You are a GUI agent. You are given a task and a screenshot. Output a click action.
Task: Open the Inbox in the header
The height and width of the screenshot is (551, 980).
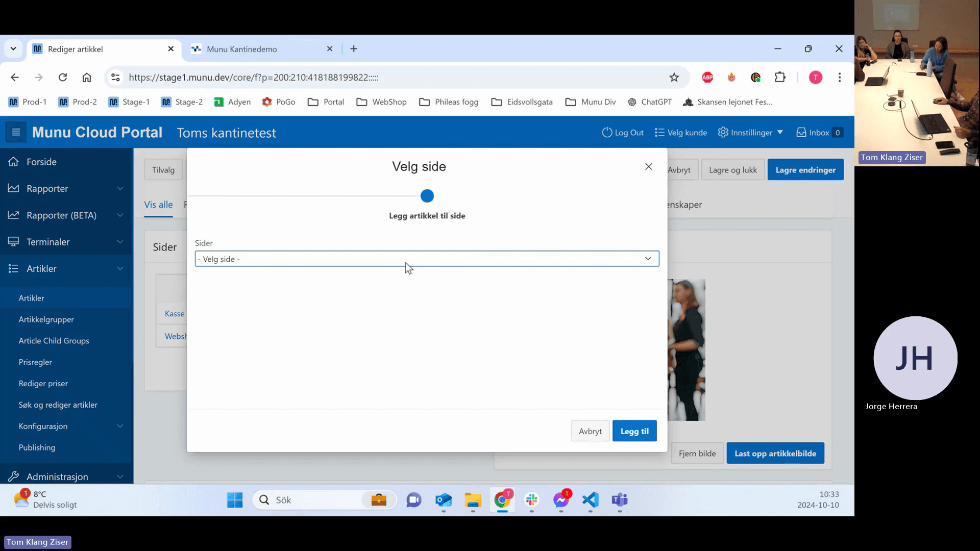pos(820,133)
